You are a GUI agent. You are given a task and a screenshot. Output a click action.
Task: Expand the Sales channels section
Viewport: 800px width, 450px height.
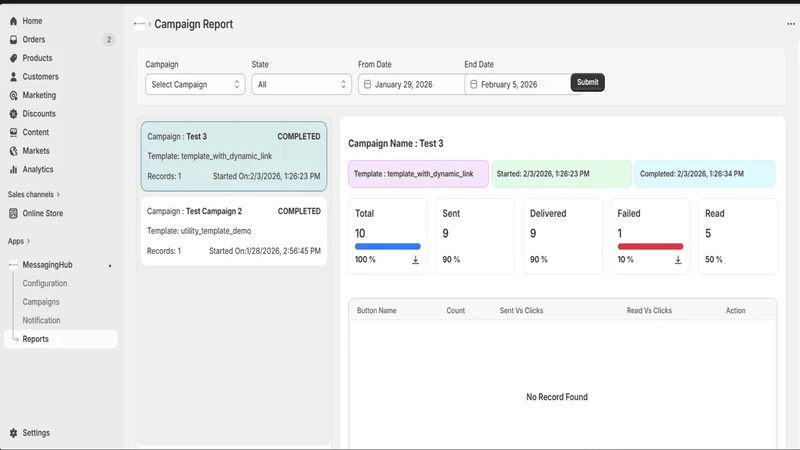point(34,194)
